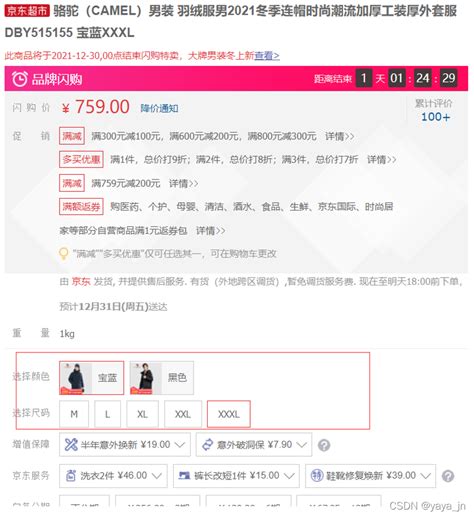Click the refresh arrows icon in 意外破洞保
The width and height of the screenshot is (474, 517).
(207, 445)
